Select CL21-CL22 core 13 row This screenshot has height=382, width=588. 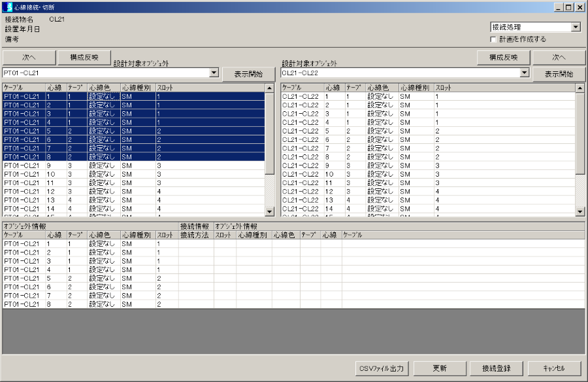[428, 200]
